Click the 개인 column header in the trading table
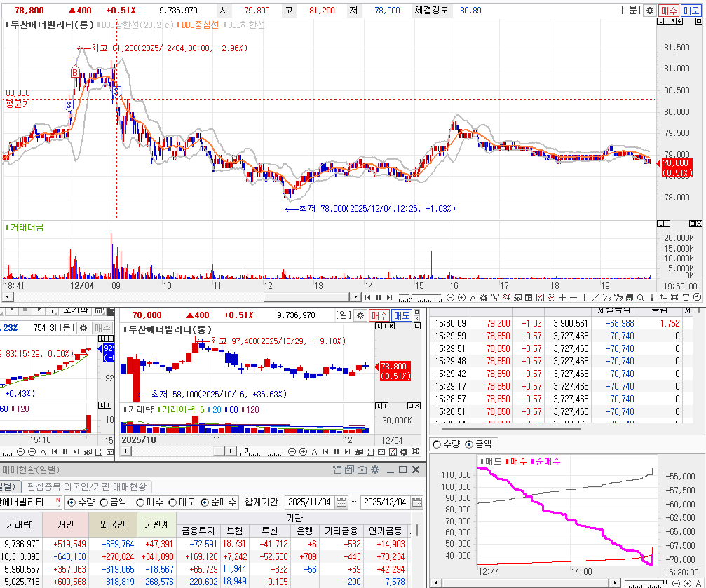Screen dimensions: 706x588 click(x=66, y=524)
